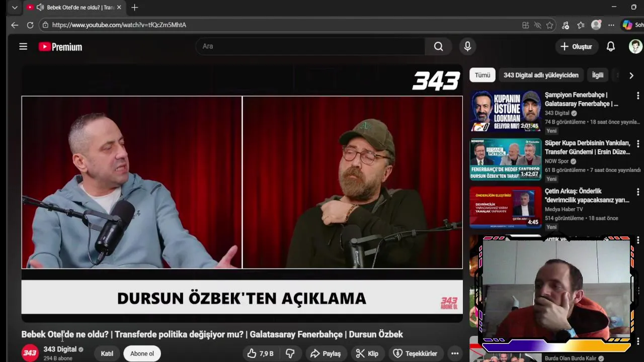The width and height of the screenshot is (644, 362).
Task: Select the İlgili filter chip
Action: 598,75
